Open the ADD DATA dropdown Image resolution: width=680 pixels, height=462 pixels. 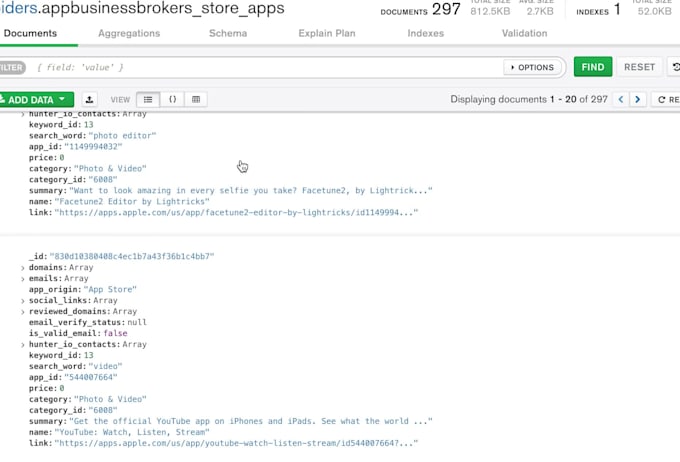[x=36, y=99]
